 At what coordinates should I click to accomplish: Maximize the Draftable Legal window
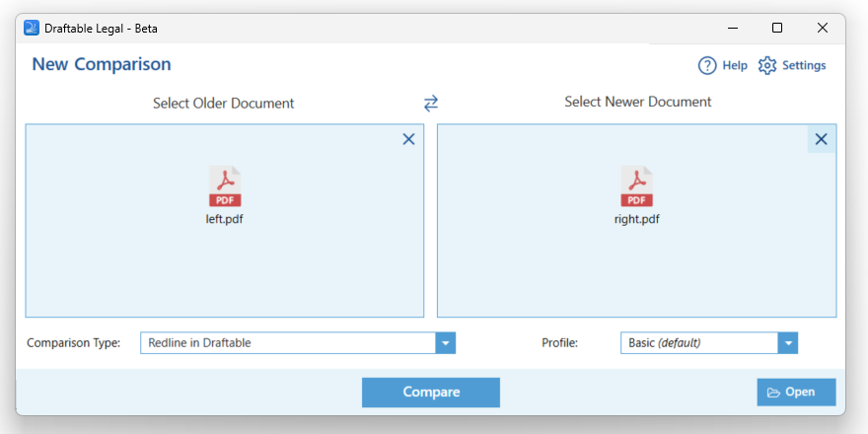tap(777, 28)
